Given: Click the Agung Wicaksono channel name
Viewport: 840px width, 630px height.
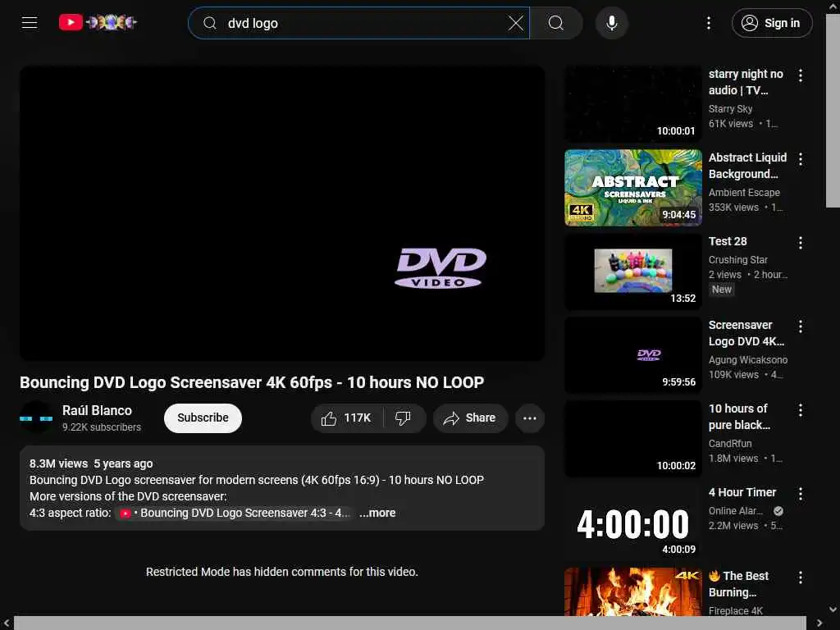Looking at the screenshot, I should 748,359.
